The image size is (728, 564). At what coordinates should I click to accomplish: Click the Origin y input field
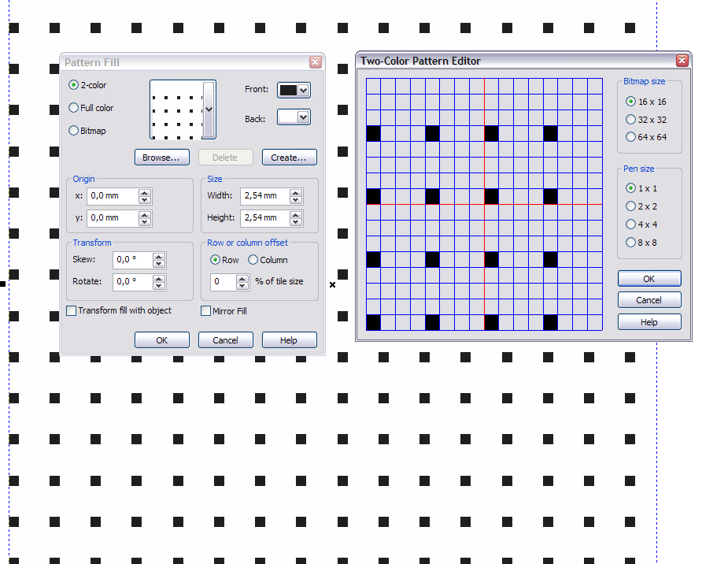[113, 218]
